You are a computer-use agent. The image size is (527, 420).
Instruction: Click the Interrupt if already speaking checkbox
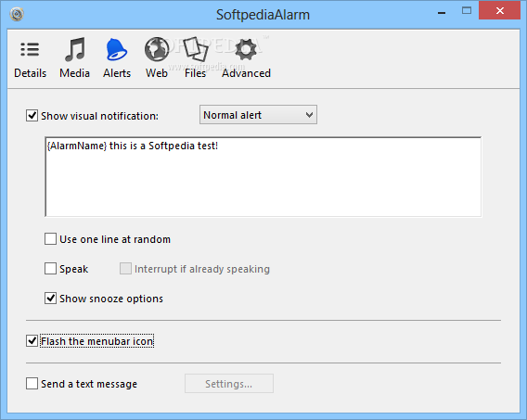pyautogui.click(x=125, y=269)
